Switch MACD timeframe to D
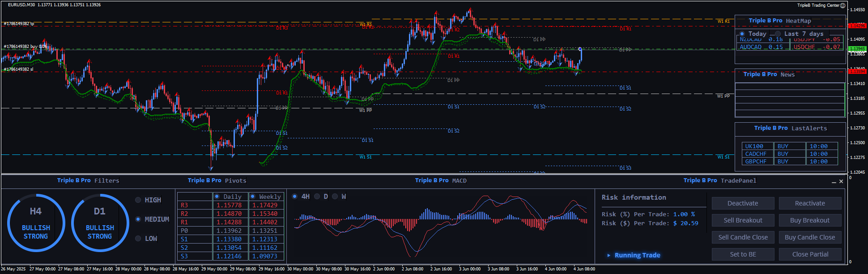This screenshot has width=868, height=274. tap(317, 197)
